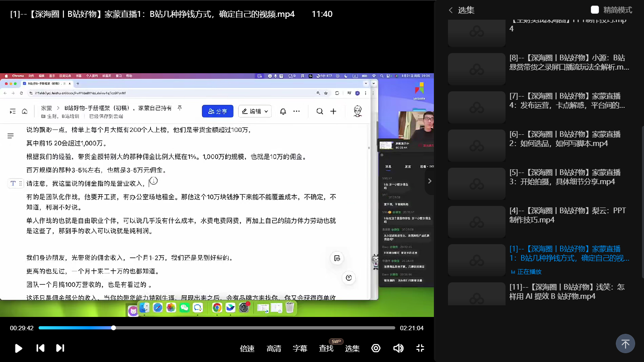Open the 倍速 playback speed menu
The height and width of the screenshot is (362, 644).
(247, 348)
